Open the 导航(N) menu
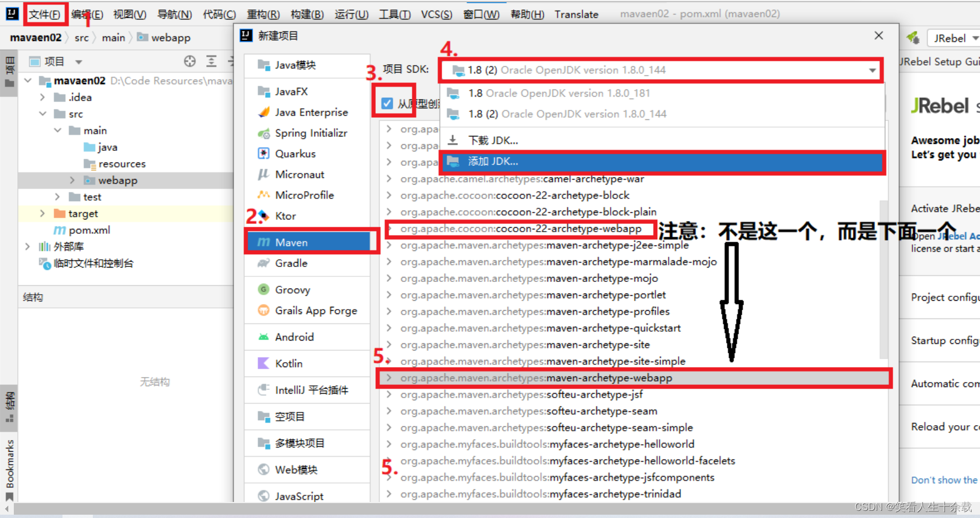The height and width of the screenshot is (518, 980). (175, 14)
